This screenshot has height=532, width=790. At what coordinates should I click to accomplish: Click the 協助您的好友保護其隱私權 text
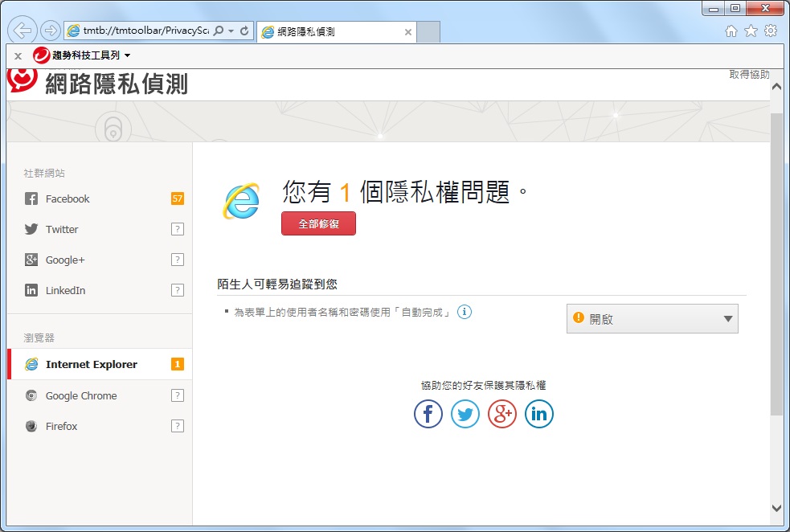click(484, 386)
